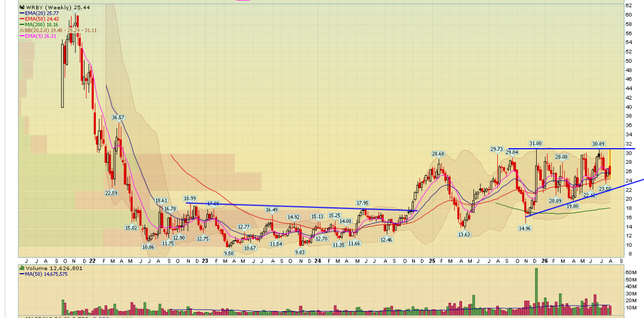Click the 29.73 price high label
Screen dimensions: 644x318
497,149
